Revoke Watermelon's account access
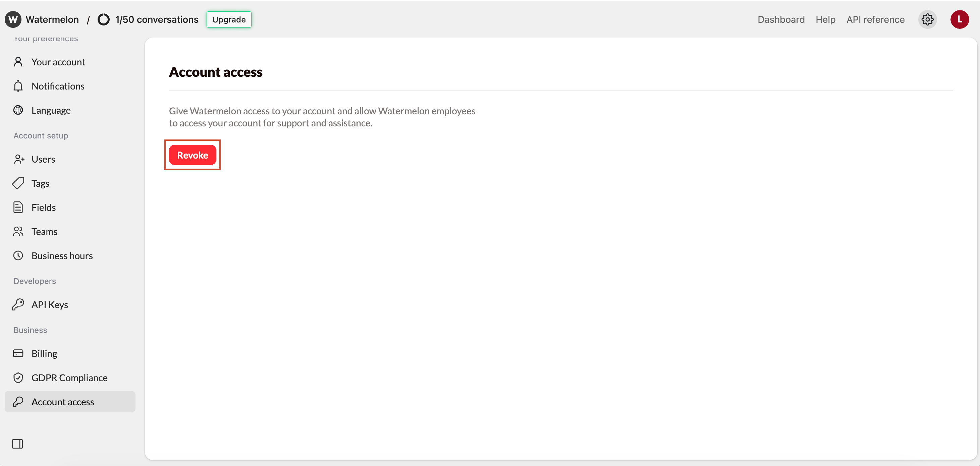The height and width of the screenshot is (466, 980). pyautogui.click(x=193, y=155)
